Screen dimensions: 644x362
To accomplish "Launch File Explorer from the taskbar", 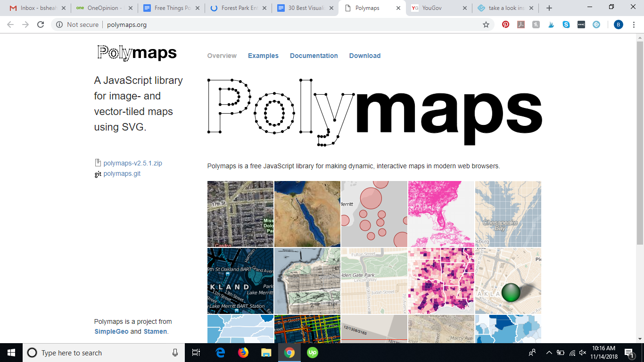I will 266,353.
